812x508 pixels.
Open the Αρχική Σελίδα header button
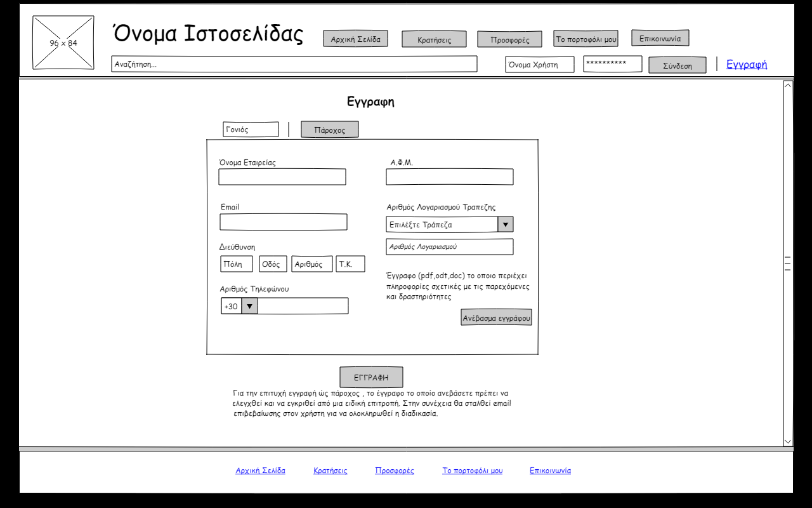355,39
